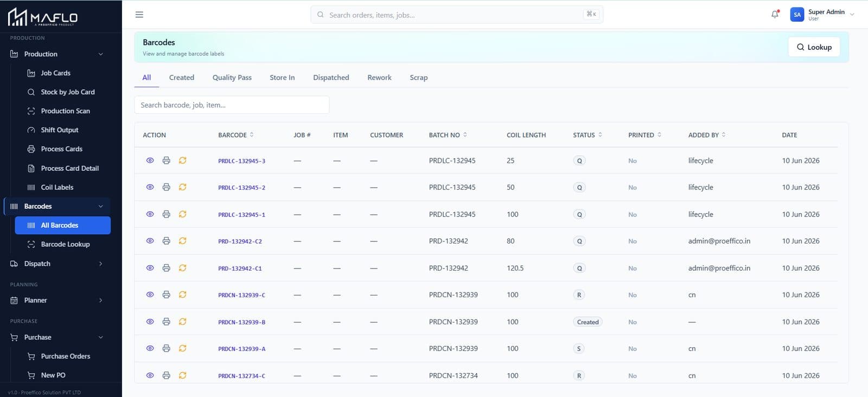
Task: Sort table by STATUS column
Action: point(588,135)
